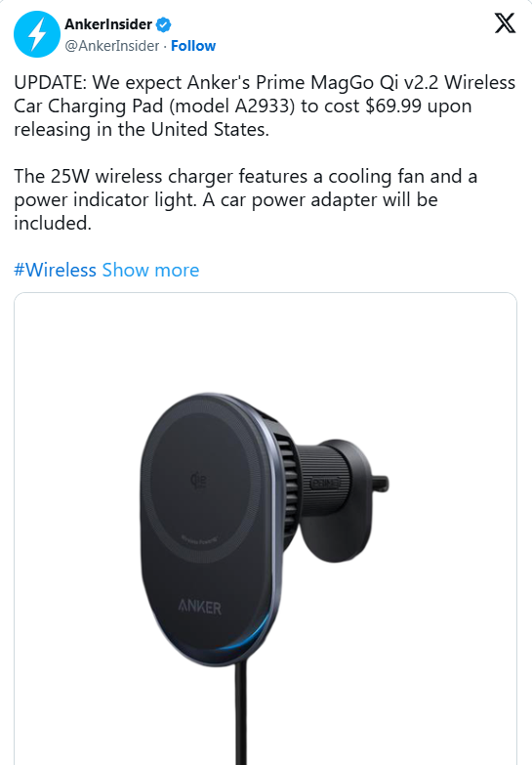Screen dimensions: 532x765
Task: Click the PRIME label on the mount arm
Action: click(325, 484)
